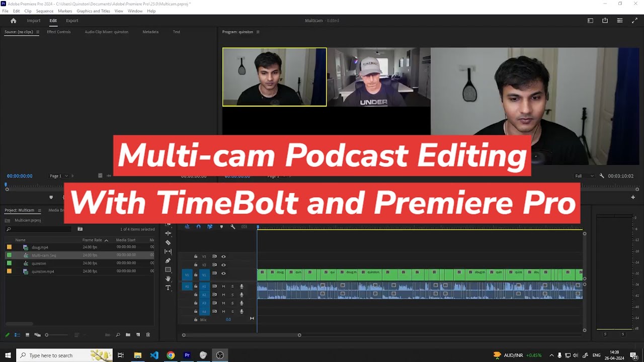Screen dimensions: 644x362
Task: Toggle sync lock for track A4
Action: pyautogui.click(x=214, y=311)
